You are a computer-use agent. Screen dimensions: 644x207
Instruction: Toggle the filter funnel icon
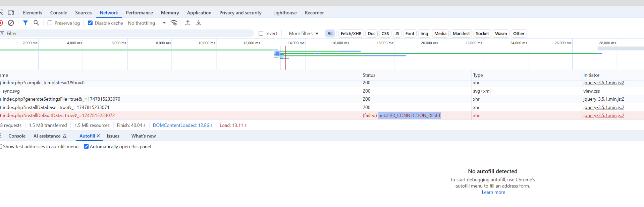[x=25, y=23]
